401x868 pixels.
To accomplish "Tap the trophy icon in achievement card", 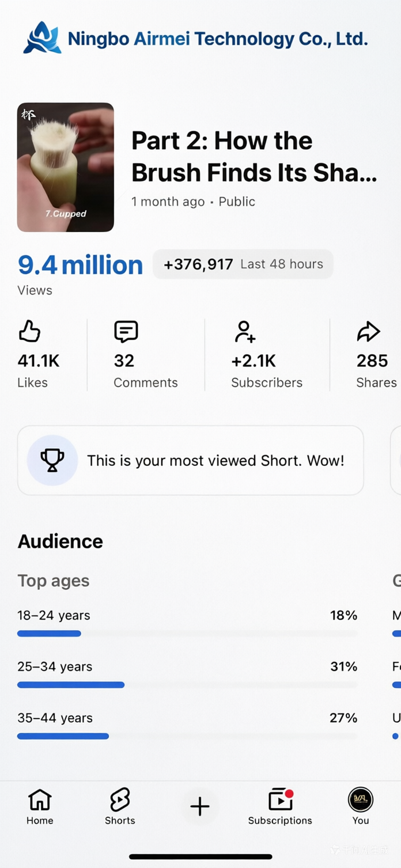I will (52, 460).
